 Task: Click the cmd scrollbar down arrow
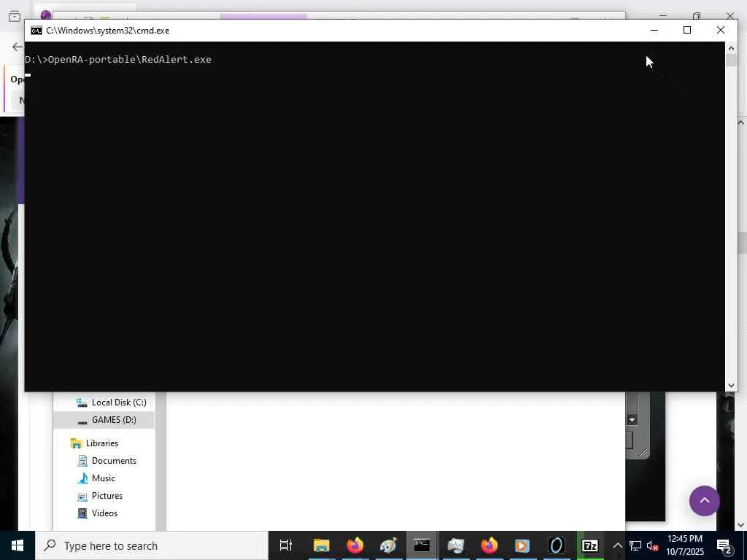pos(731,385)
